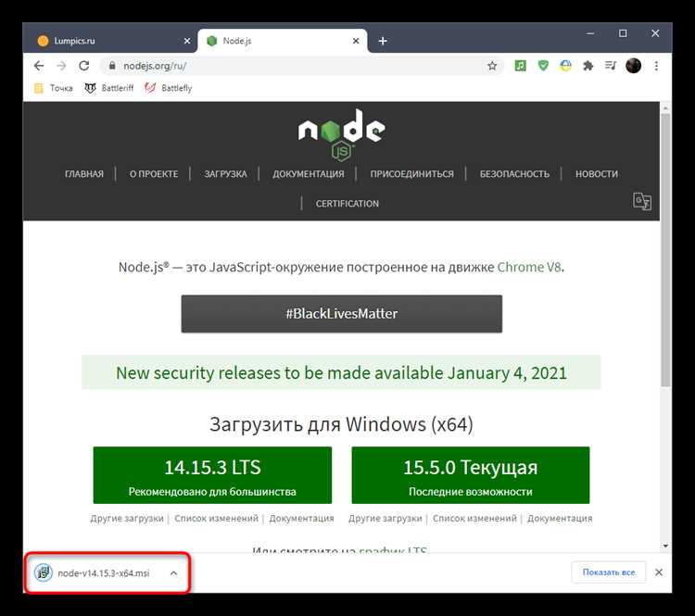Open the media control playlist icon
695x616 pixels.
(611, 66)
